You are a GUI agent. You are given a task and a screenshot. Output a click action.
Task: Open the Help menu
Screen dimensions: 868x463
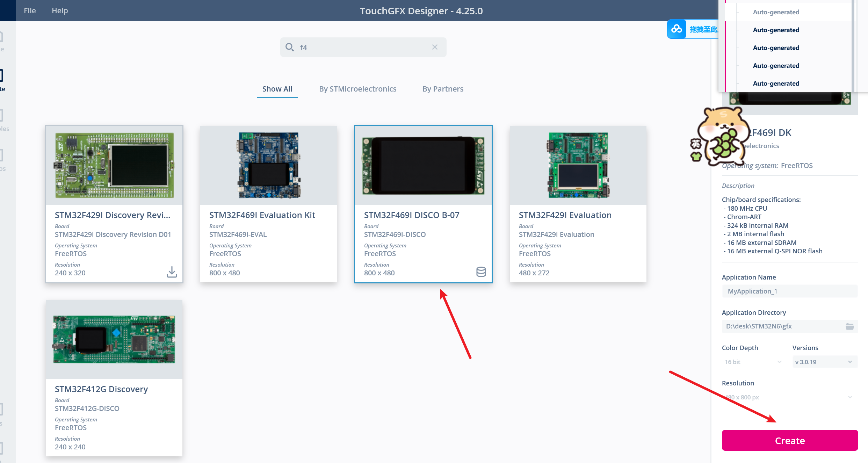click(x=59, y=10)
